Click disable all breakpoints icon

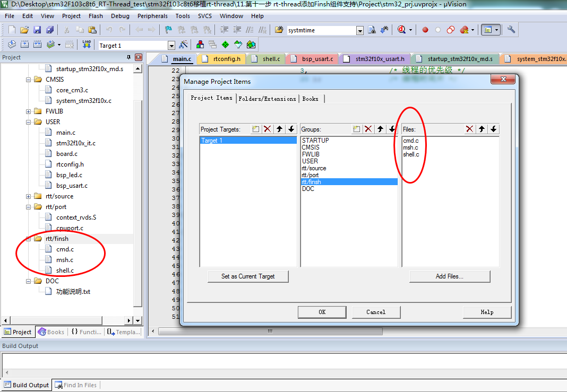[451, 30]
